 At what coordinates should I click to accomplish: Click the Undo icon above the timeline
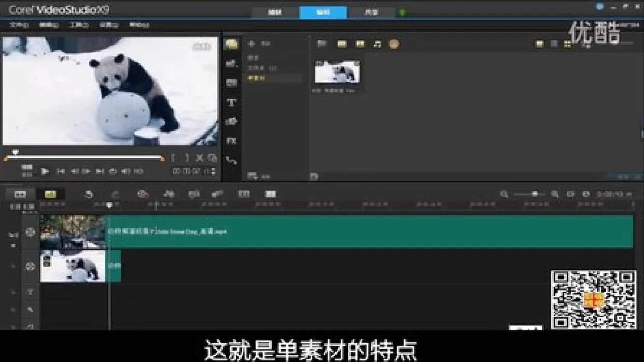(x=88, y=194)
